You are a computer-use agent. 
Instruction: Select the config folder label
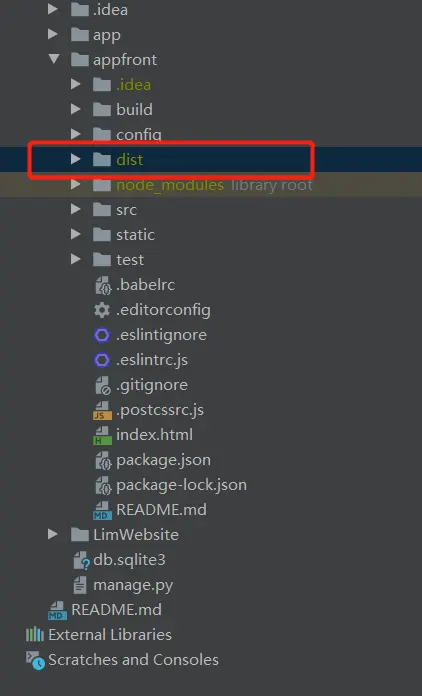pos(138,134)
